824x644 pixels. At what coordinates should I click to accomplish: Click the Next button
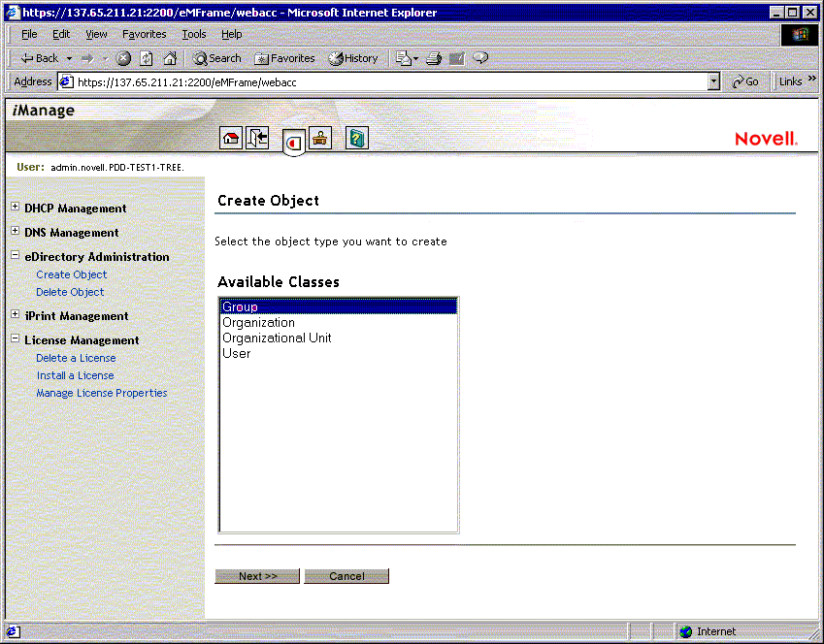[257, 575]
